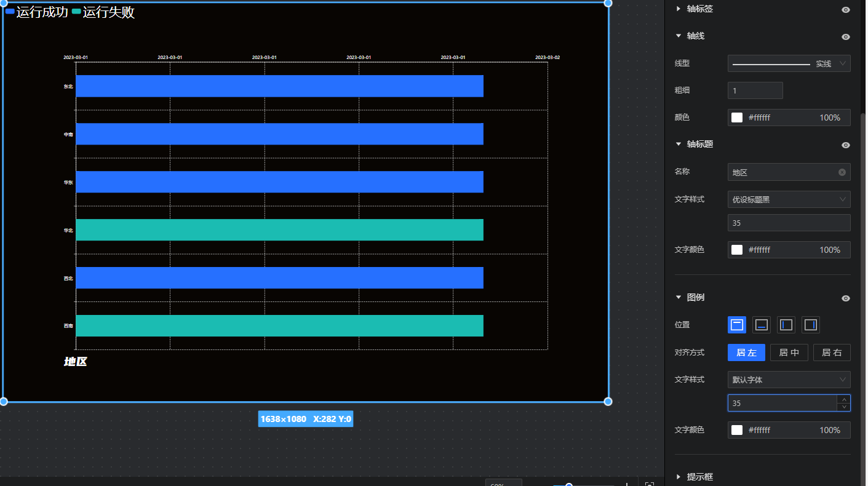Align legend with 居右 button
The image size is (868, 486).
[x=832, y=353]
